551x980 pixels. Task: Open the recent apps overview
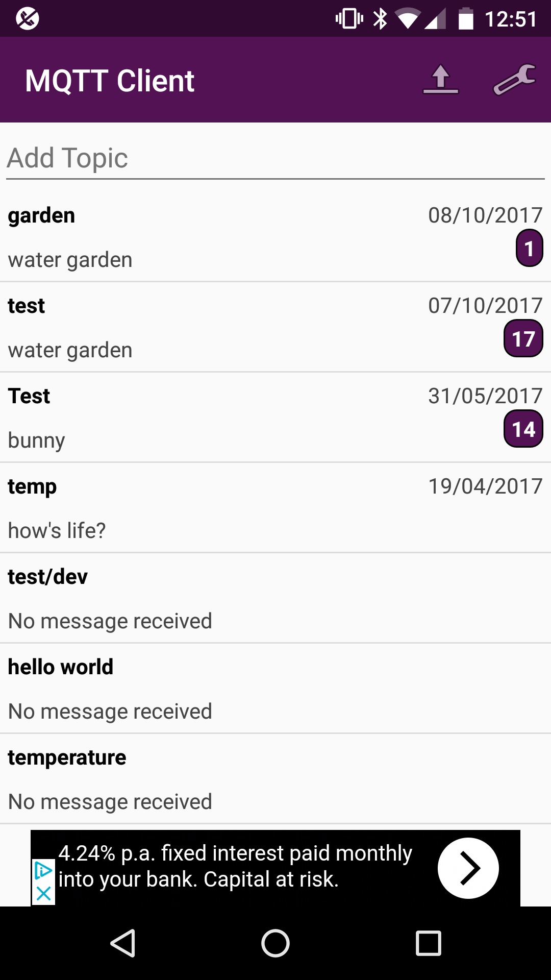tap(429, 943)
